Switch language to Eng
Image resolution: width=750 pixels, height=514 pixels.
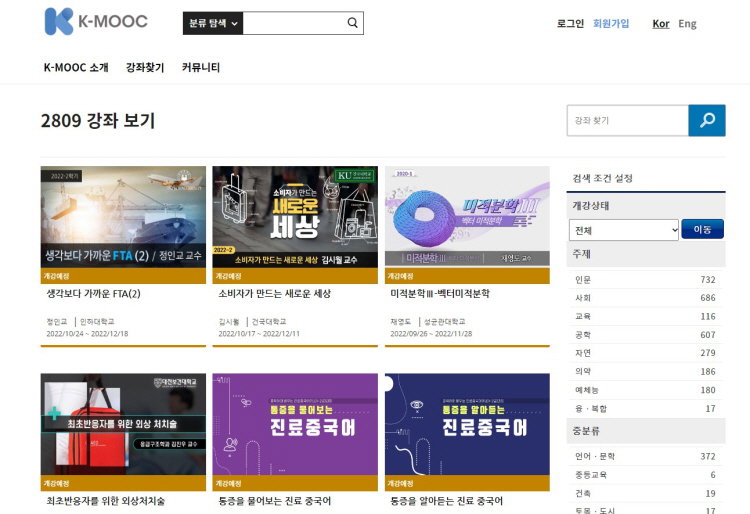[687, 24]
